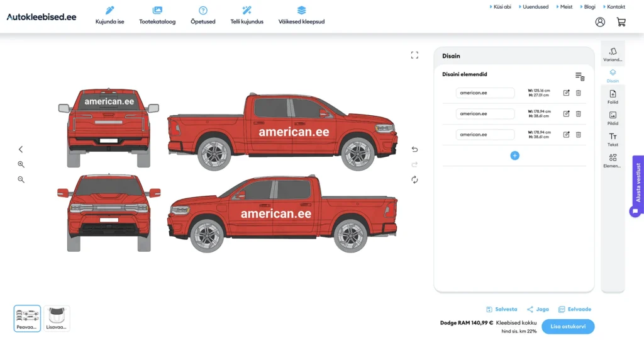Delete the third american.ee element
This screenshot has width=644, height=340.
tap(579, 135)
